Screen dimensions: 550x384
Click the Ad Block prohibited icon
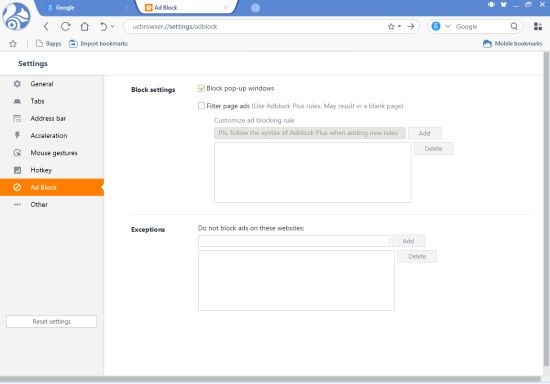[17, 187]
